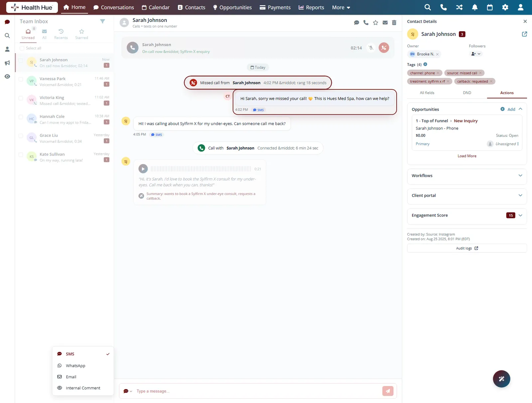
Task: Play the voicemail recording
Action: point(143,169)
